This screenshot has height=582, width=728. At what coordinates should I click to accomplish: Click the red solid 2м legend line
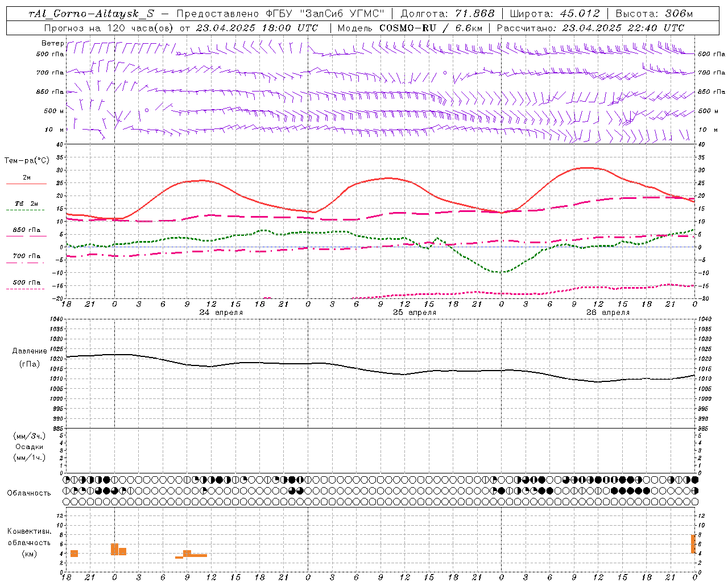pyautogui.click(x=26, y=184)
